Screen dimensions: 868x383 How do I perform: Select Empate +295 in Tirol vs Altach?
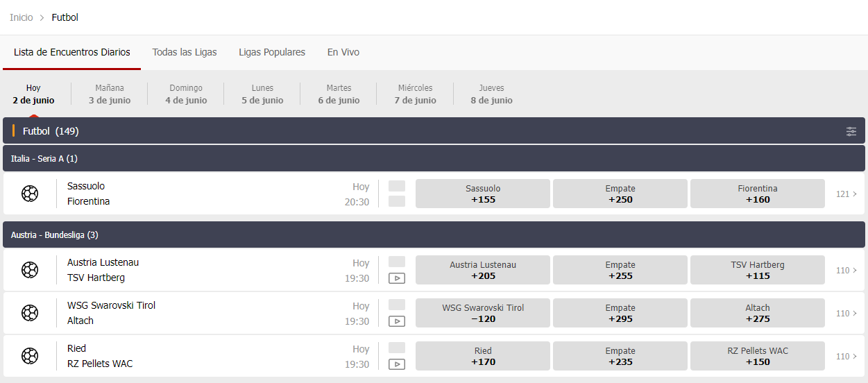tap(620, 313)
